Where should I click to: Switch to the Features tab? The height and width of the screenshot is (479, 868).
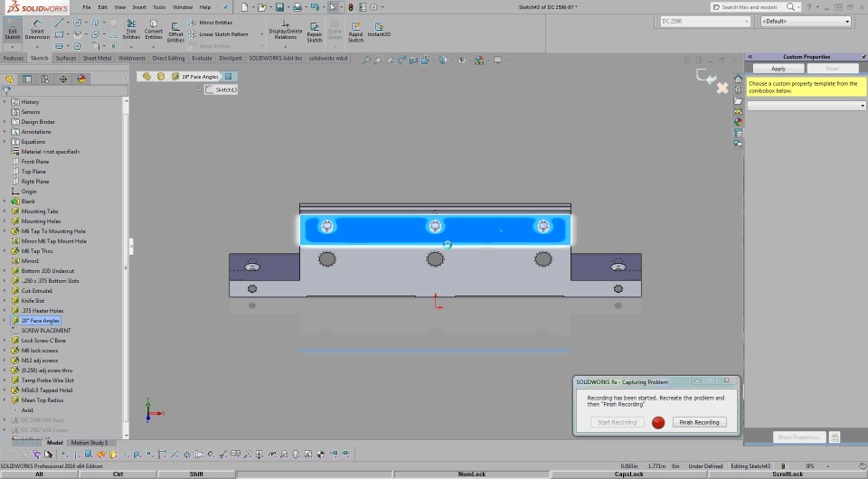14,58
